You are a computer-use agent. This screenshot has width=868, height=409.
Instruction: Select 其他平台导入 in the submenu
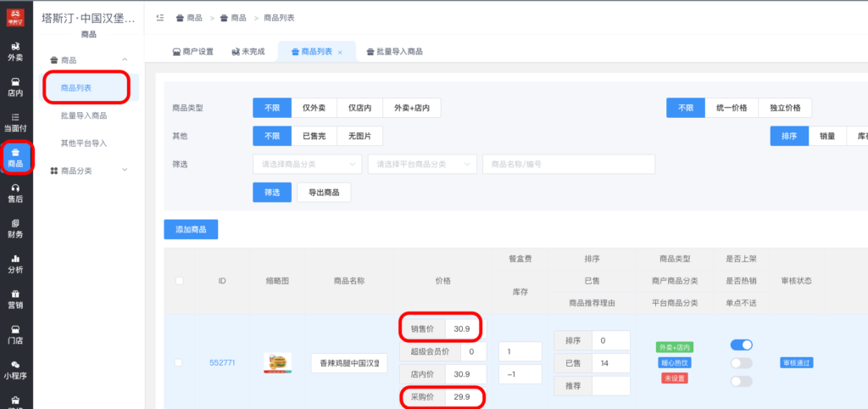[84, 143]
